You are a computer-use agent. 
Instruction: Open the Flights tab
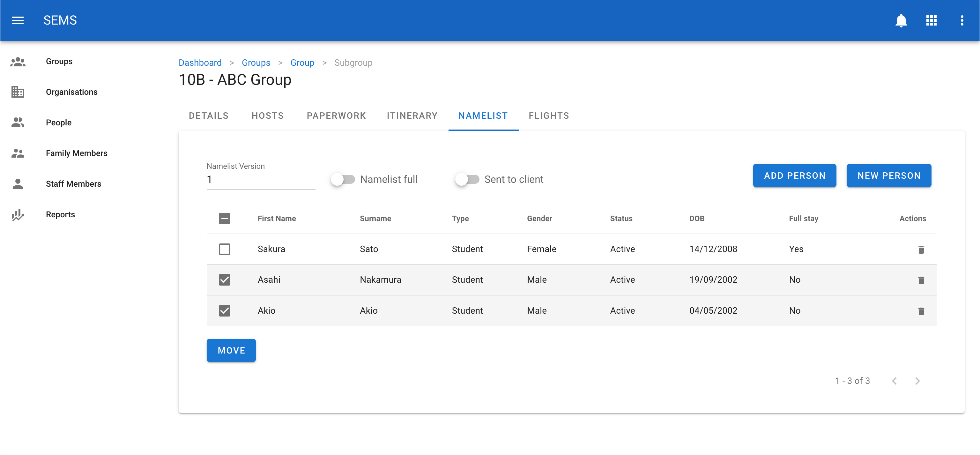[x=549, y=116]
